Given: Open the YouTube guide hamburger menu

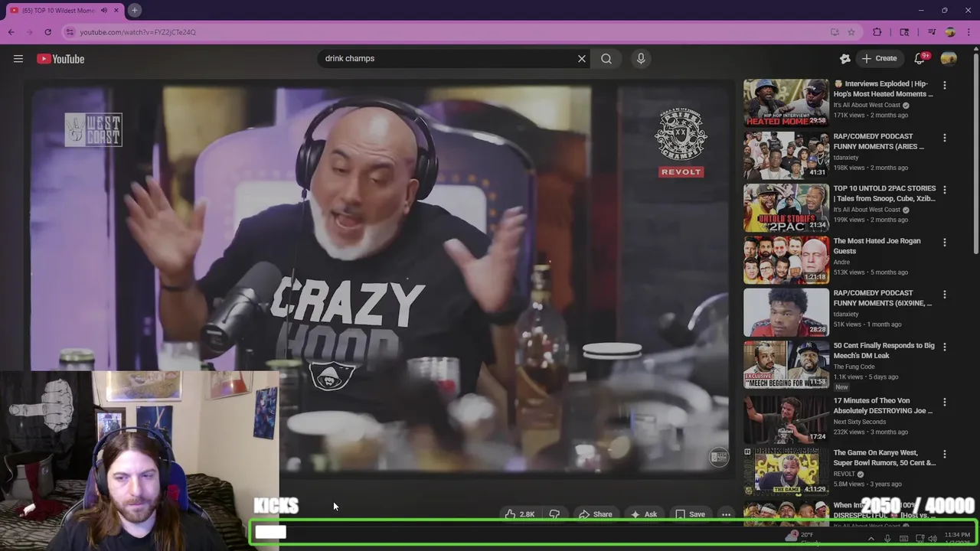Looking at the screenshot, I should click(18, 59).
